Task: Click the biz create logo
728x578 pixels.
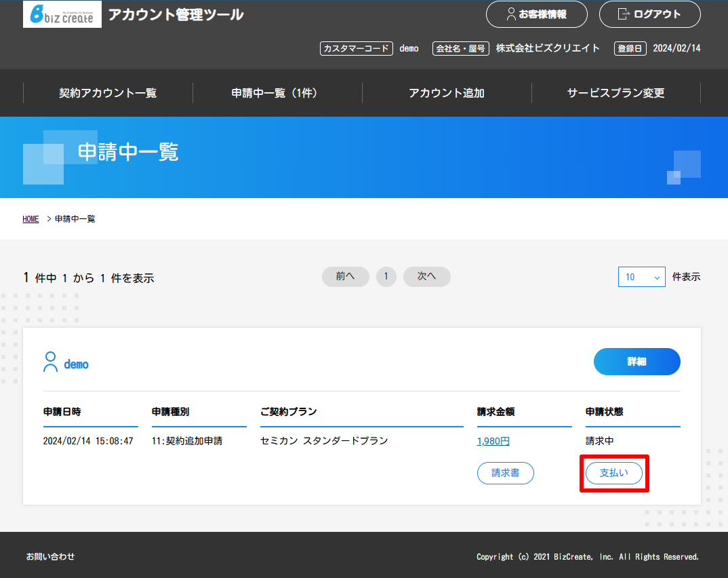Action: pos(62,14)
